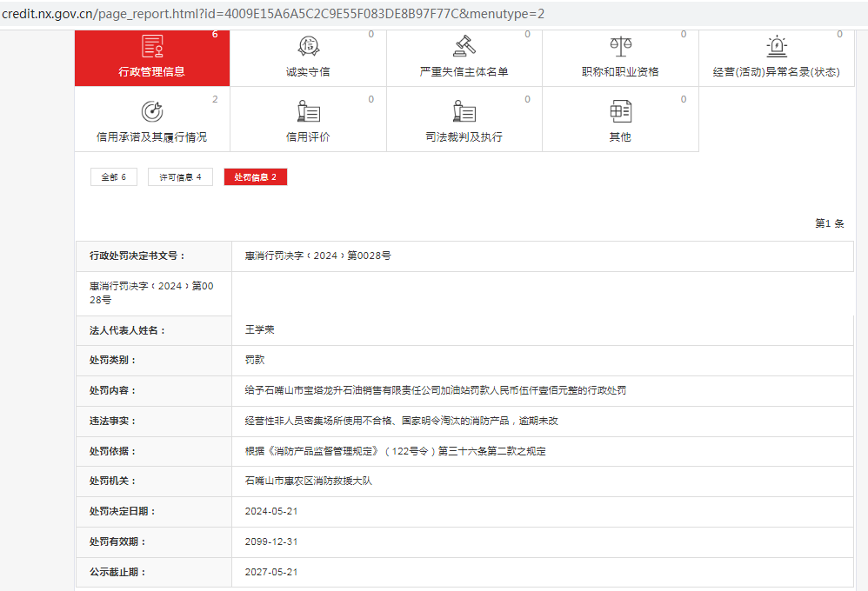Click the 司法裁判及执行 icon
The height and width of the screenshot is (591, 868).
click(x=464, y=111)
